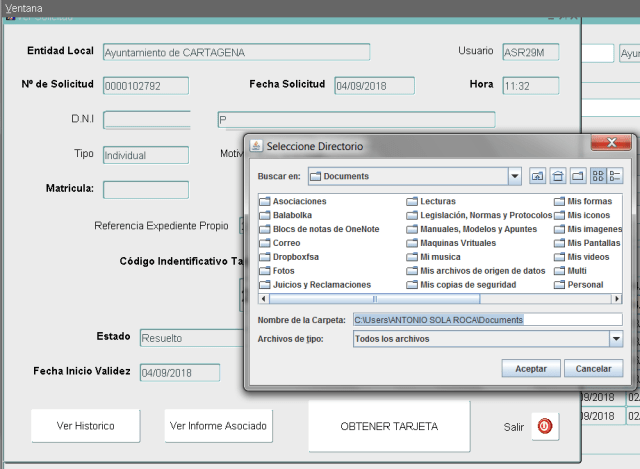Click the scrollbar left arrow

pos(264,299)
